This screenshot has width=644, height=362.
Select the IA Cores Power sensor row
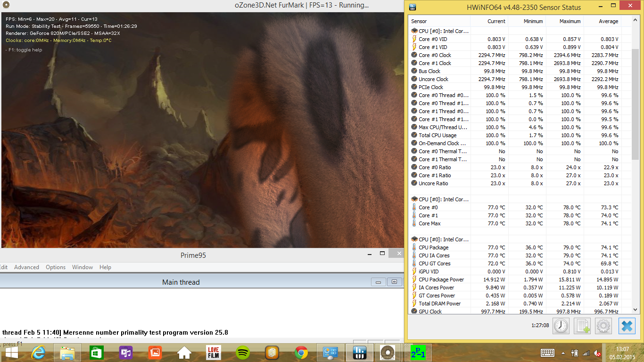pos(515,288)
